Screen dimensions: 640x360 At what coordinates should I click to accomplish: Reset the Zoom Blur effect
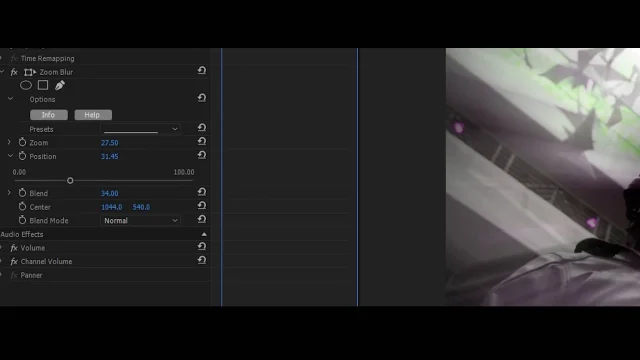pos(202,71)
